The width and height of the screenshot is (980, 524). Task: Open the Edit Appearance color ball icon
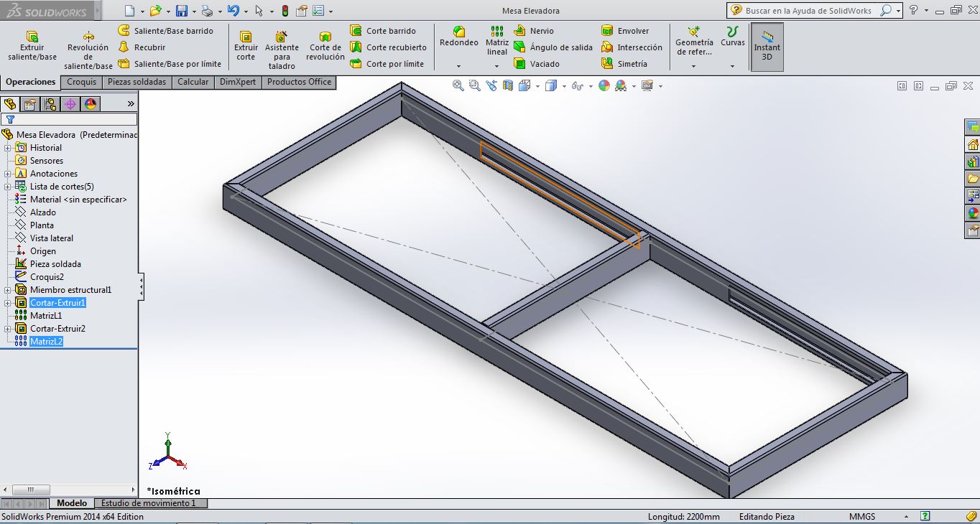[604, 85]
